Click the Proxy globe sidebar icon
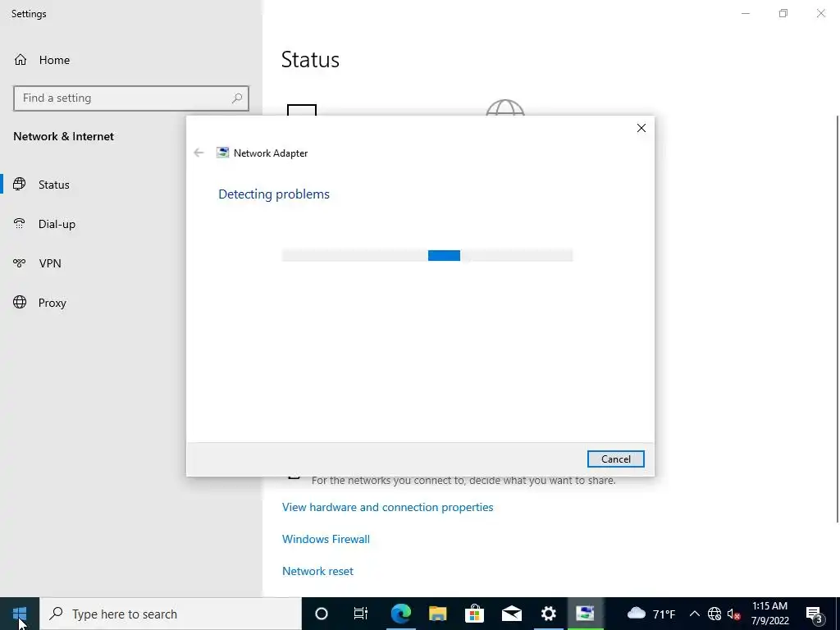The height and width of the screenshot is (630, 840). 20,302
